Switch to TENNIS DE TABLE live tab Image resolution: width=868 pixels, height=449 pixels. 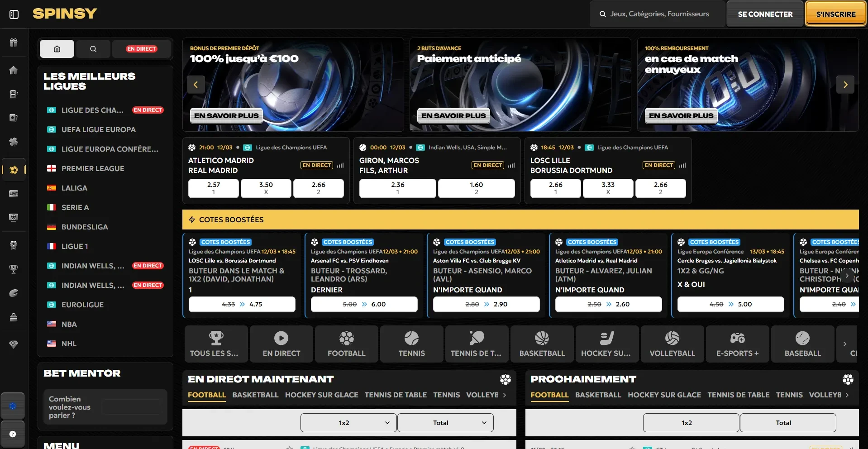point(396,395)
